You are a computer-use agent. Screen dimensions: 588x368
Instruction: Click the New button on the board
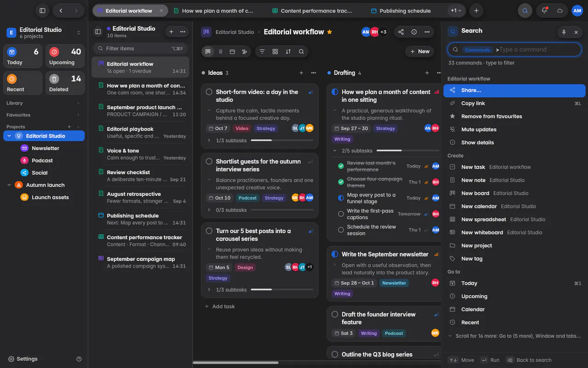pos(420,52)
